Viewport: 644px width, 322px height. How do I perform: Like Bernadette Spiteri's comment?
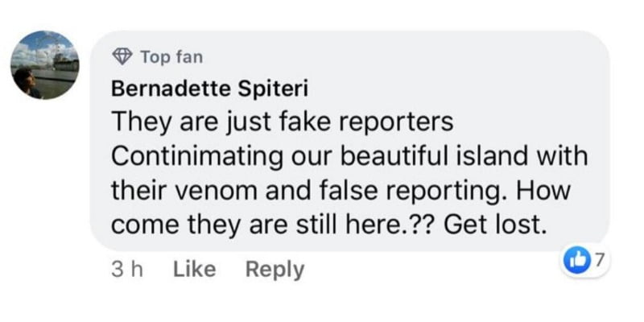point(194,270)
